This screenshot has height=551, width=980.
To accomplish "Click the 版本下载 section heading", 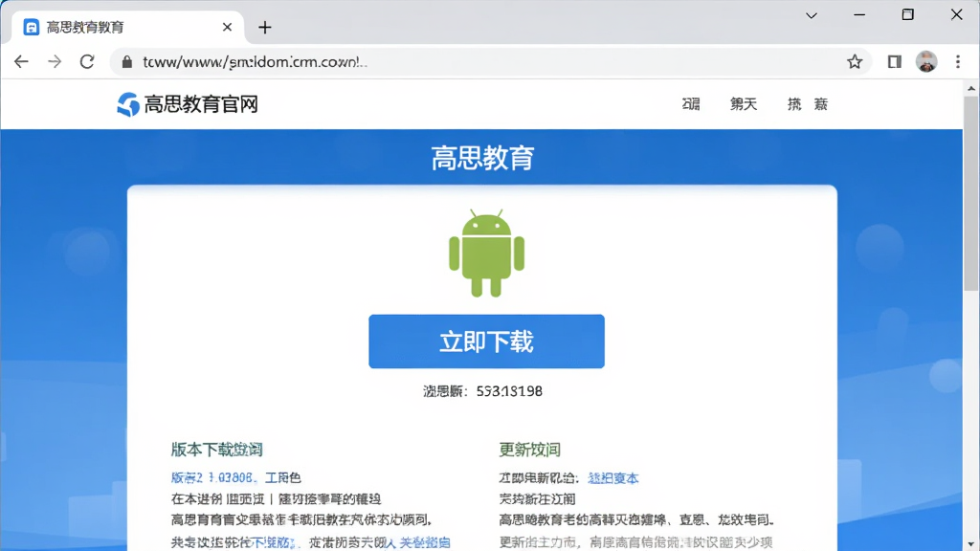I will coord(216,450).
